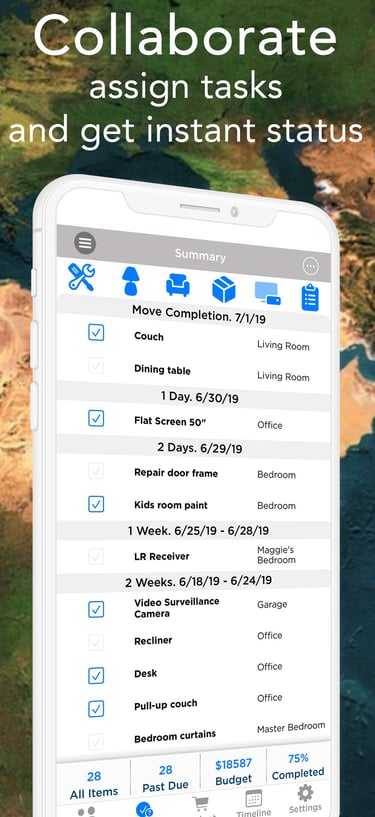
Task: Uncheck the Video Surveillance Camera checkbox
Action: (96, 609)
